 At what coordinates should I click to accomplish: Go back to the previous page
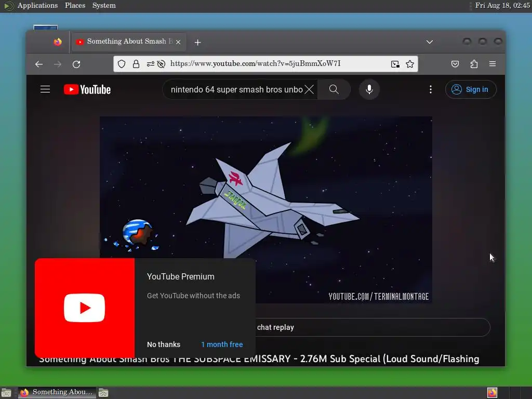point(39,64)
